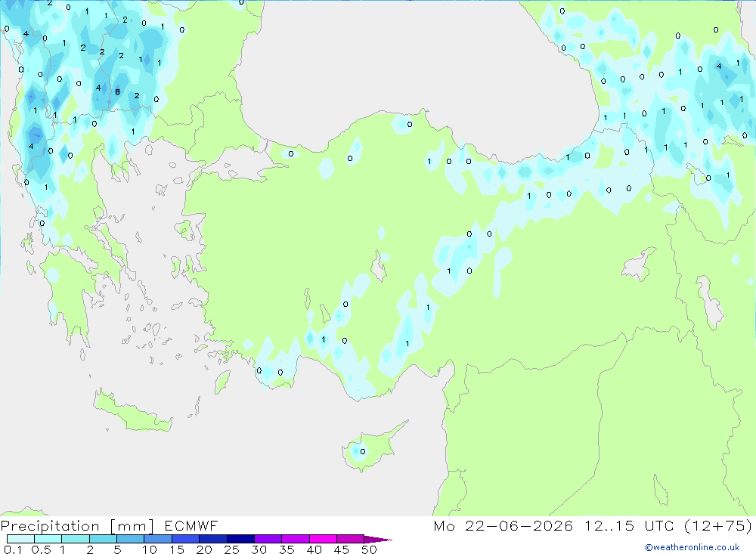Click the 45–50 mm legend color box
Viewport: 756px width, 554px height.
pyautogui.click(x=350, y=539)
